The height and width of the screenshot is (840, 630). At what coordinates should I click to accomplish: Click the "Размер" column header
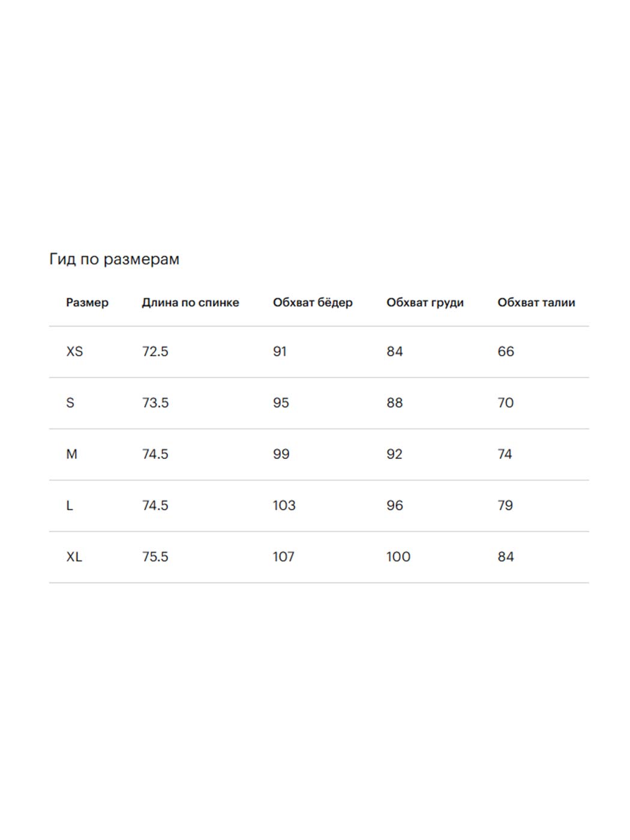(x=87, y=302)
